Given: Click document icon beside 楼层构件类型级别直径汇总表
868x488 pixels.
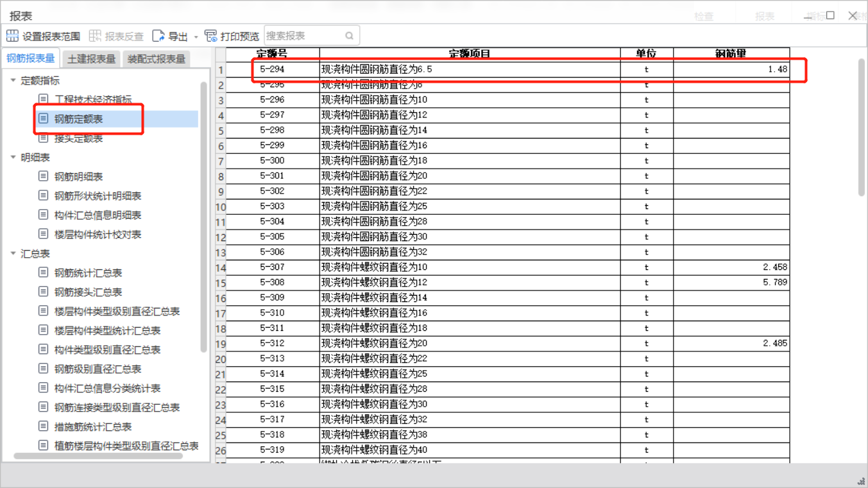Looking at the screenshot, I should pyautogui.click(x=43, y=310).
